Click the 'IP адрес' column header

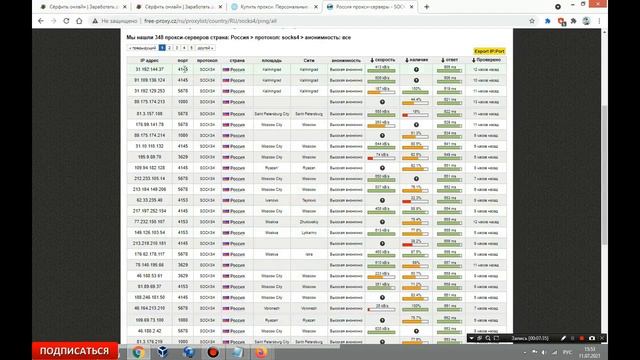pyautogui.click(x=149, y=60)
